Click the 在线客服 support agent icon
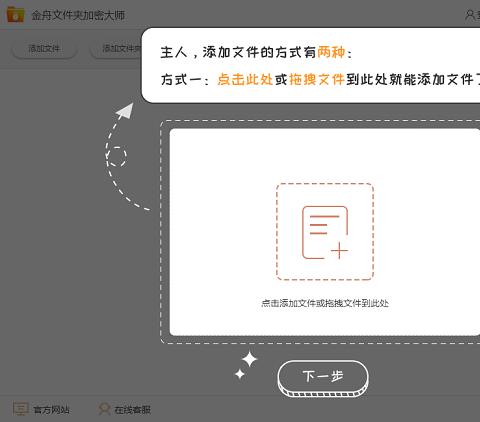 104,409
